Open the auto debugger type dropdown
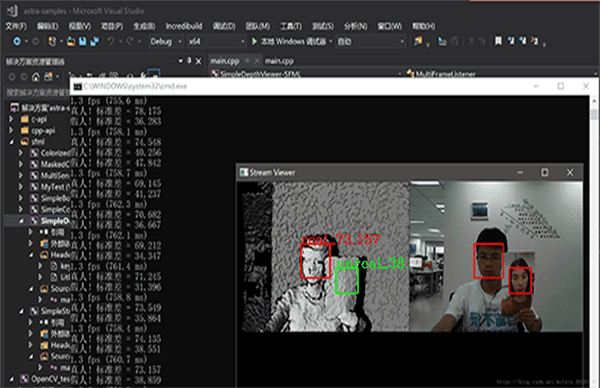Screen dimensions: 600x388 click(x=370, y=41)
